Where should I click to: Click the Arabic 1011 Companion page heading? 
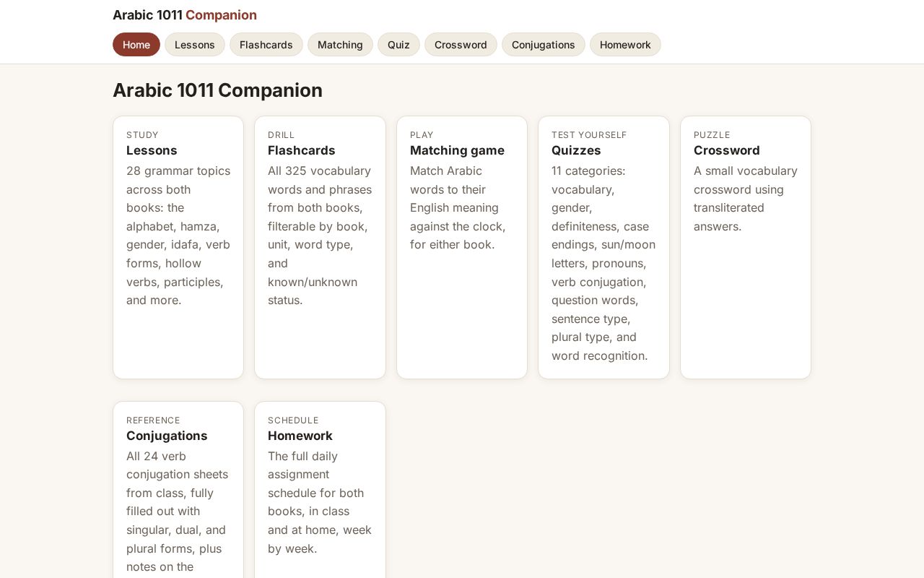coord(217,90)
